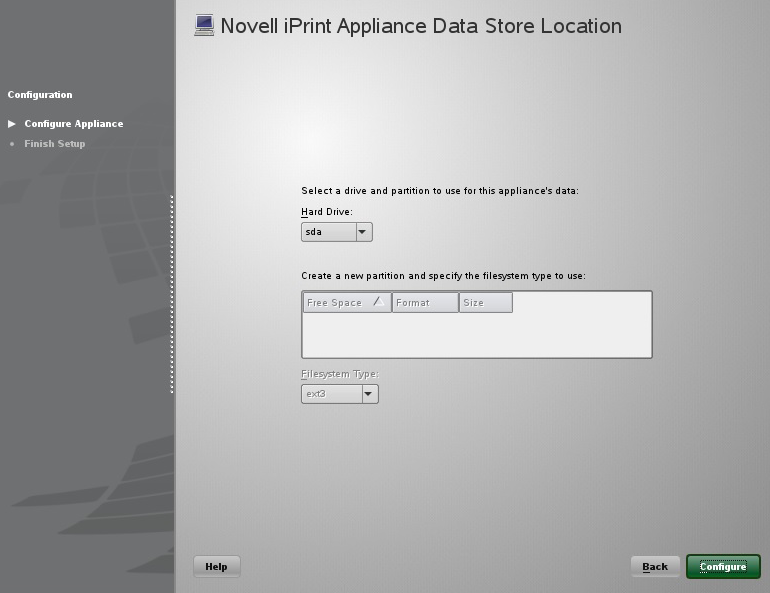
Task: Select the sda hard drive combo box
Action: 337,232
